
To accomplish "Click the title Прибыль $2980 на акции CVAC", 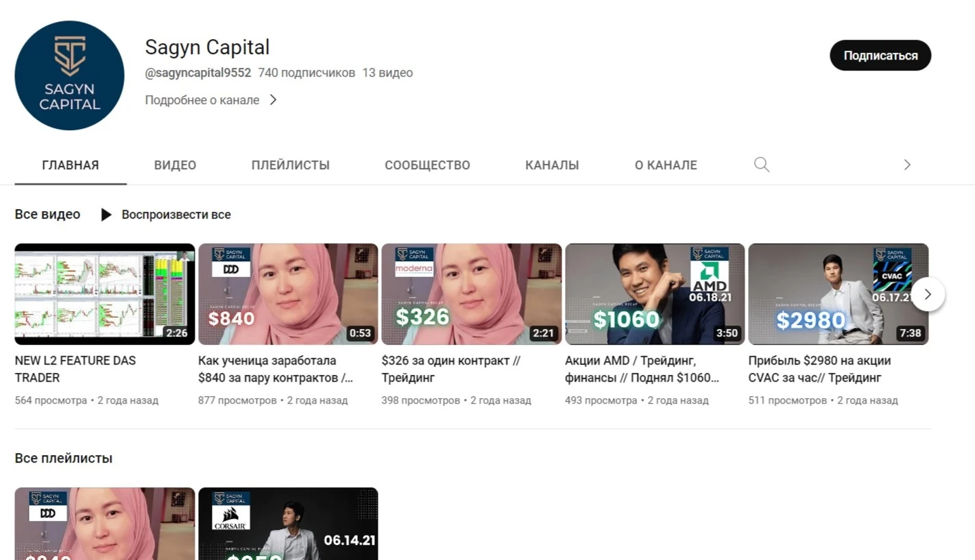I will [820, 369].
